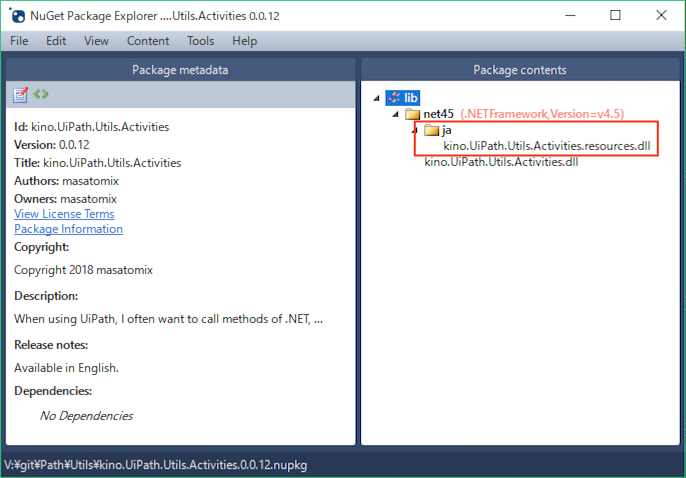Close the NuGet Package Explorer window
Viewport: 686px width, 478px height.
(661, 15)
